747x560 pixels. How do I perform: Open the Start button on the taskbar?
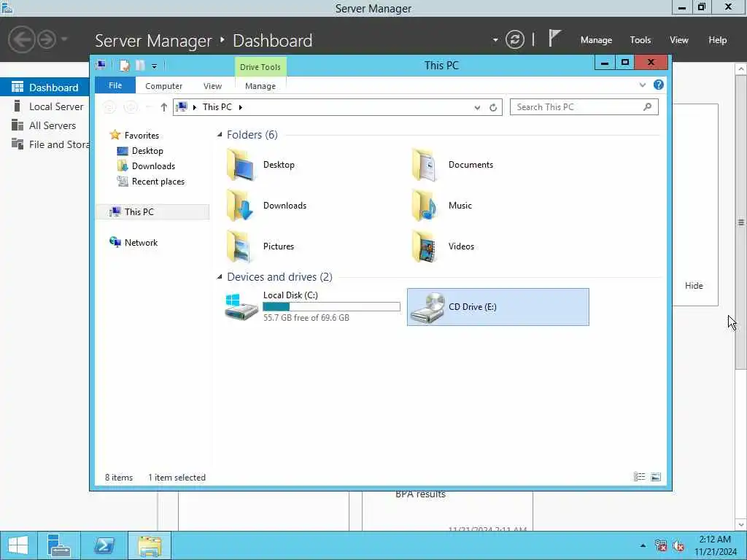coord(18,545)
